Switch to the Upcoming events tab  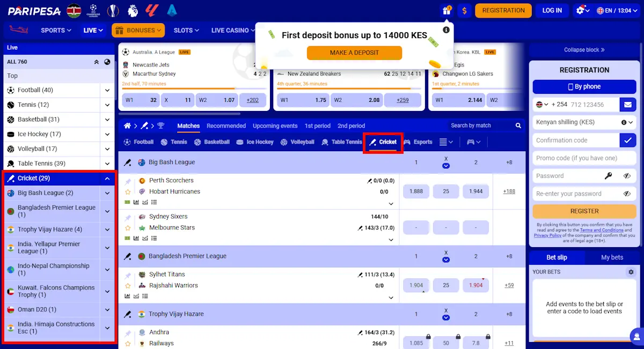[275, 125]
